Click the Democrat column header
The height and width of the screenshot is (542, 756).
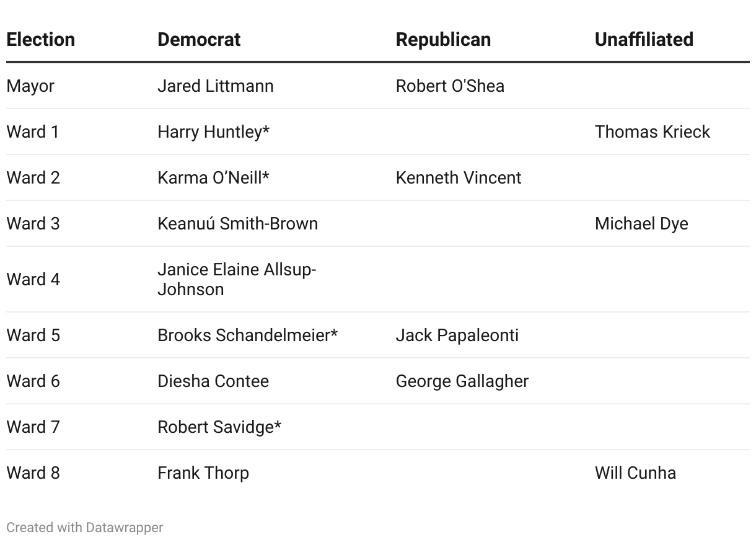(x=199, y=40)
